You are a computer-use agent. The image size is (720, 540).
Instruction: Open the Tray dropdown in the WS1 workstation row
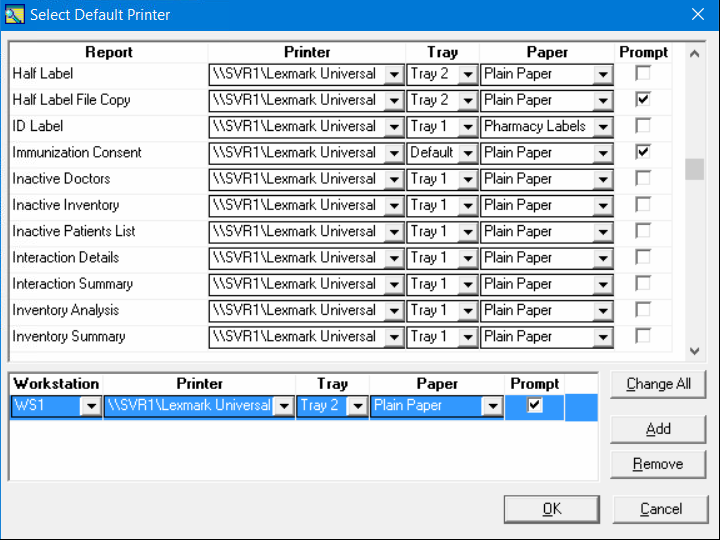[358, 406]
